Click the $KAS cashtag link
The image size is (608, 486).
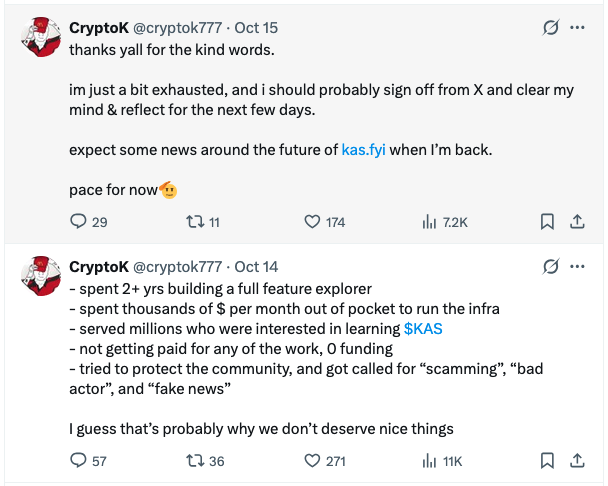[424, 328]
